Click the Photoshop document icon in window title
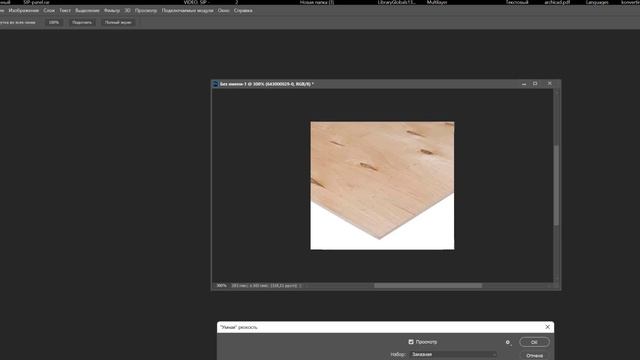 coord(215,84)
